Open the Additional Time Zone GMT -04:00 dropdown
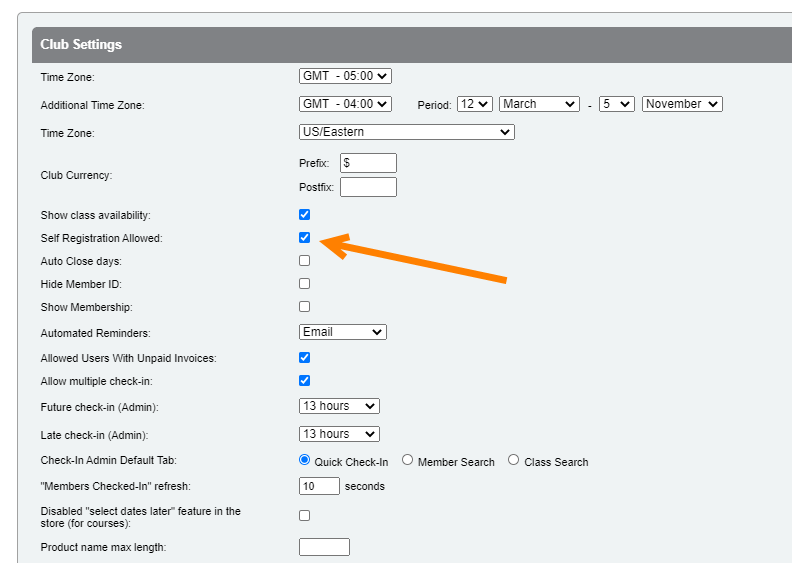Image resolution: width=792 pixels, height=563 pixels. [345, 104]
